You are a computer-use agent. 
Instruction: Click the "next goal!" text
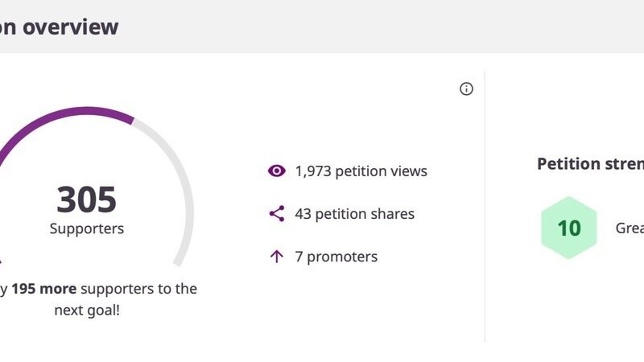(87, 309)
